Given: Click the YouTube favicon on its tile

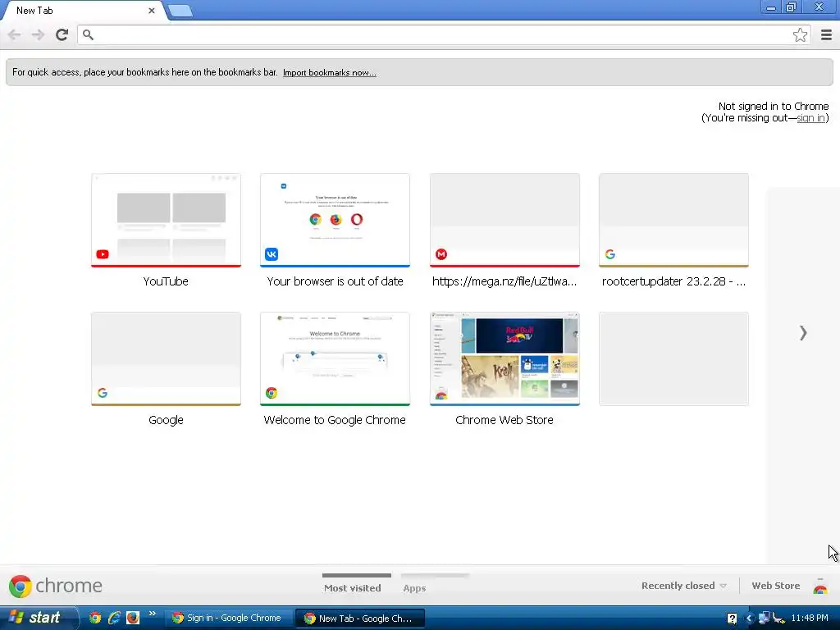Looking at the screenshot, I should [x=103, y=254].
